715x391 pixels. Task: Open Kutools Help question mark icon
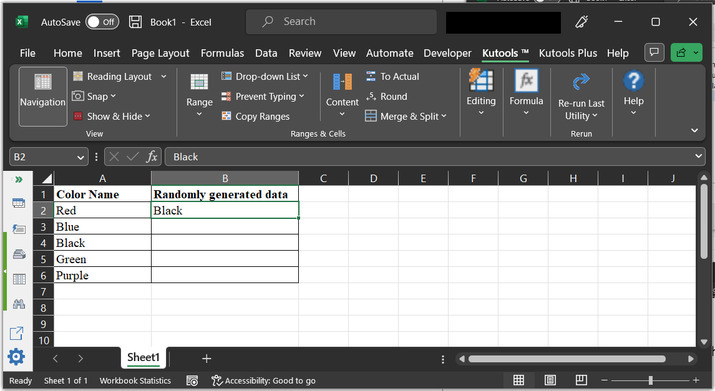pyautogui.click(x=633, y=81)
